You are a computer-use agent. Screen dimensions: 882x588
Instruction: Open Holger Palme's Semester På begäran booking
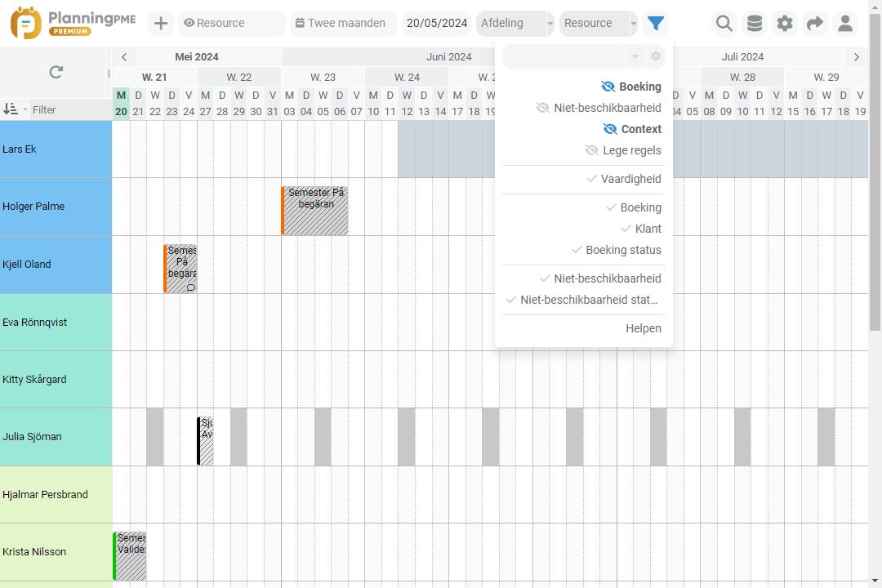click(x=314, y=211)
